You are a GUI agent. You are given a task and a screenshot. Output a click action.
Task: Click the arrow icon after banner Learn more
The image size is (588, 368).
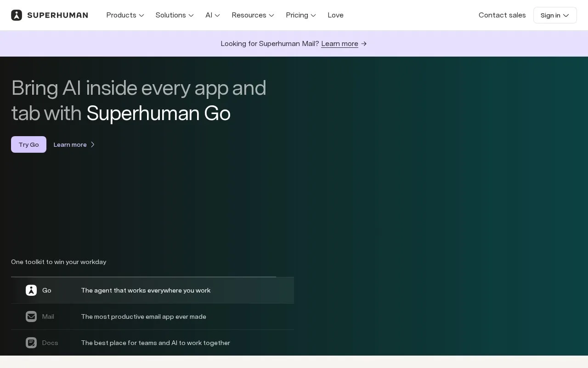coord(364,44)
